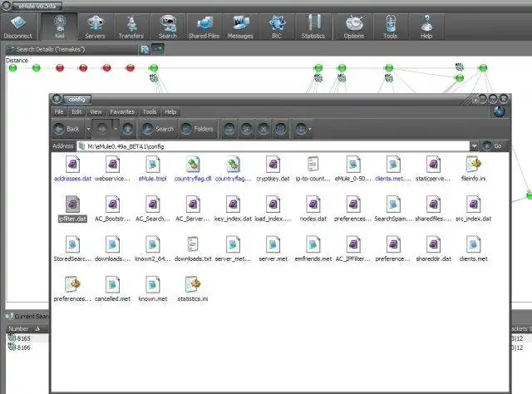Open Shared Files in eMule toolbar
This screenshot has height=394, width=532.
coord(204,27)
